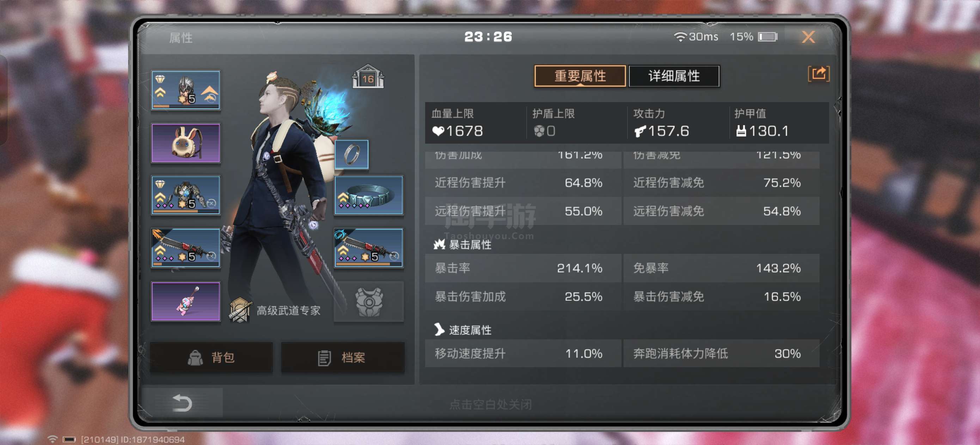Open the pink charm accessory slot
The height and width of the screenshot is (445, 980).
186,301
